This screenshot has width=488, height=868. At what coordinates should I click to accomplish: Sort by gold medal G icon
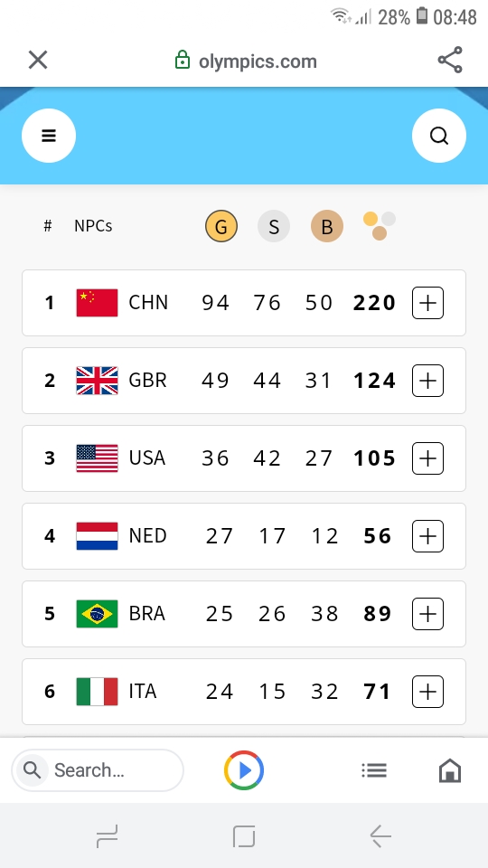click(x=221, y=226)
